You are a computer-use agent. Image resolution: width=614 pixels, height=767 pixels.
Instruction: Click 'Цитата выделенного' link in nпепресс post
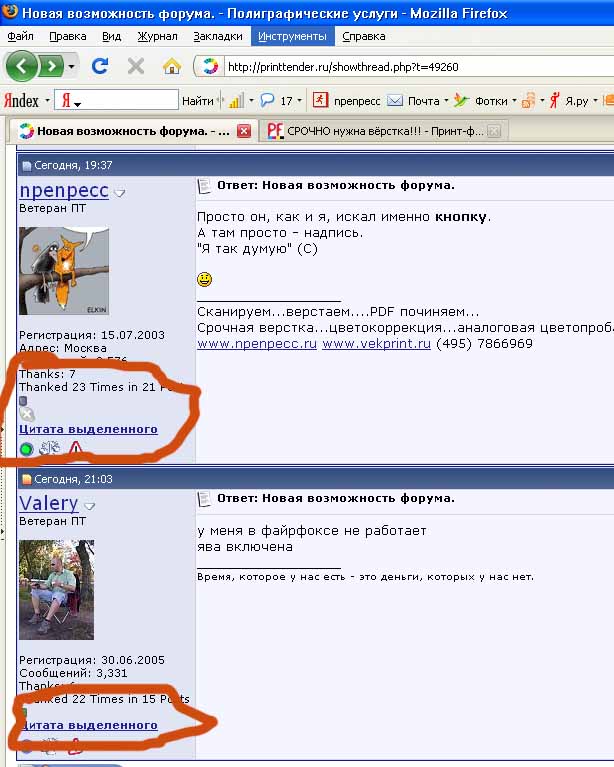point(90,429)
